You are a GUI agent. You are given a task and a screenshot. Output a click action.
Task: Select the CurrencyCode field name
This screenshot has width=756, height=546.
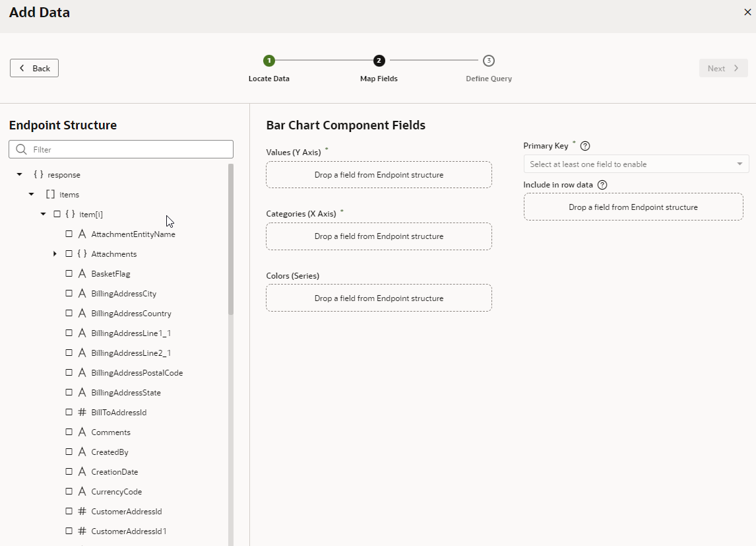(x=117, y=491)
